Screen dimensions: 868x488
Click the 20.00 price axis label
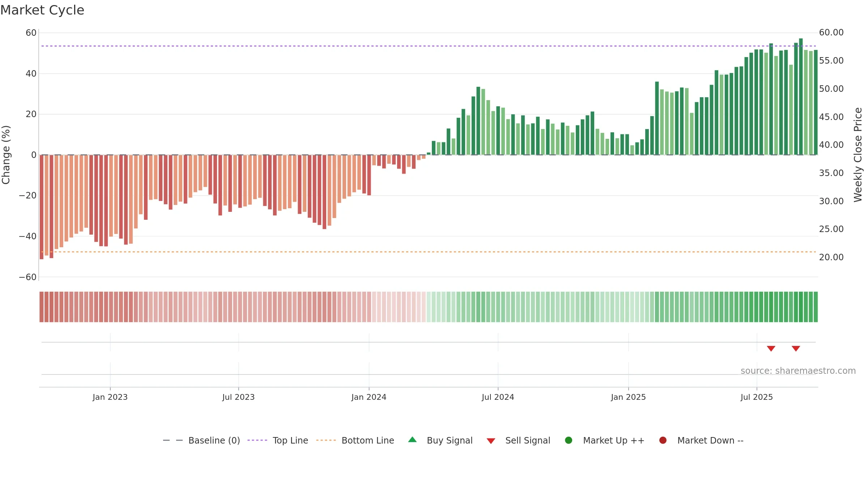tap(831, 257)
